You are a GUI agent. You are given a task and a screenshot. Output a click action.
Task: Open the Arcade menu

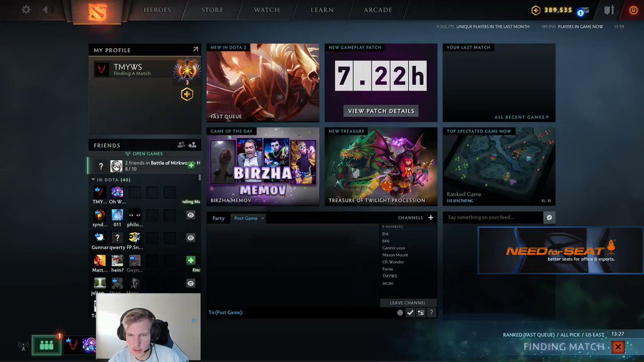(378, 10)
